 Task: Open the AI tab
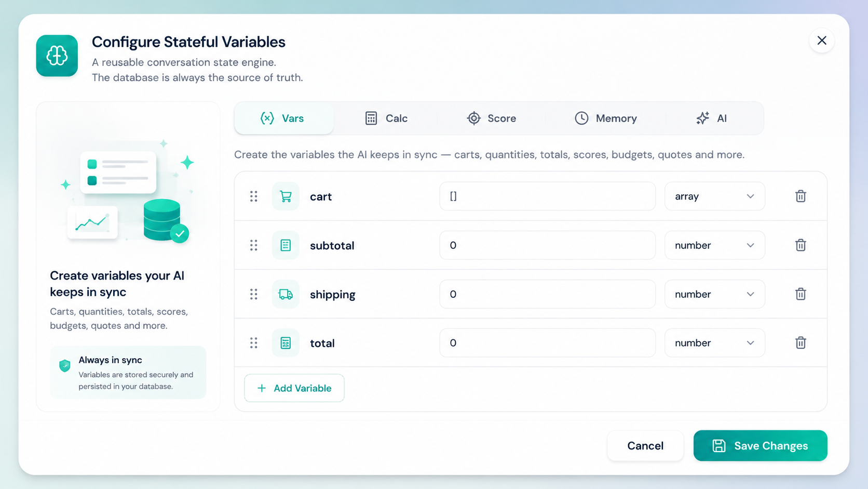[x=712, y=118]
